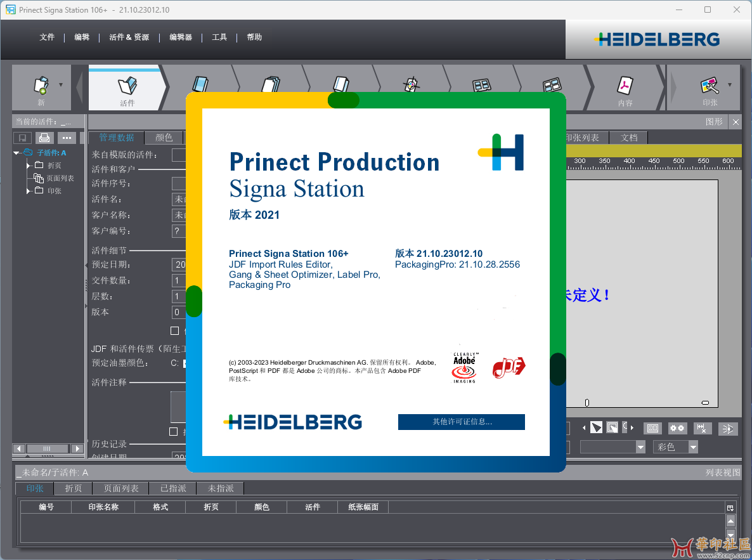Click the table scroll up arrow
The height and width of the screenshot is (560, 752).
click(x=730, y=521)
